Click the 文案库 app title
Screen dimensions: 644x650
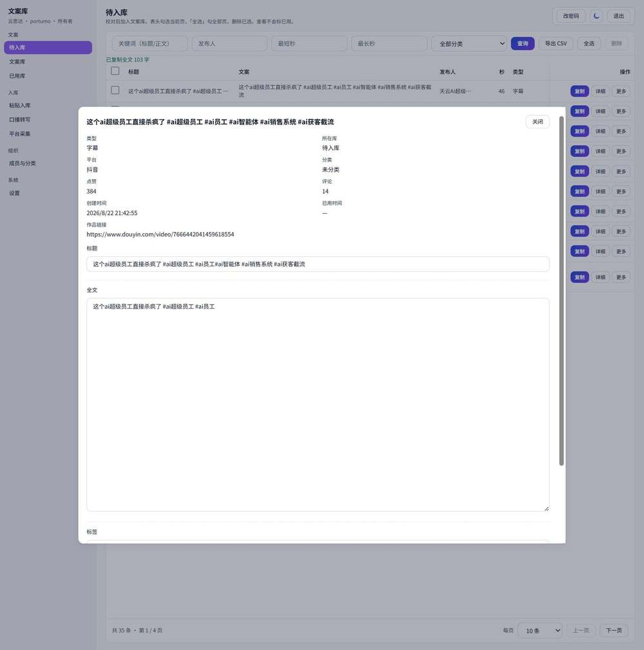[x=18, y=11]
